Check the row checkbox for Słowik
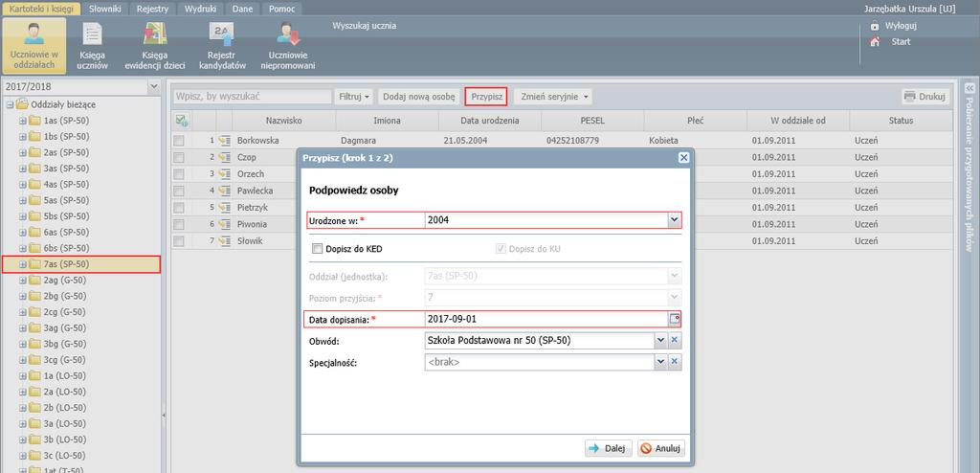 179,241
